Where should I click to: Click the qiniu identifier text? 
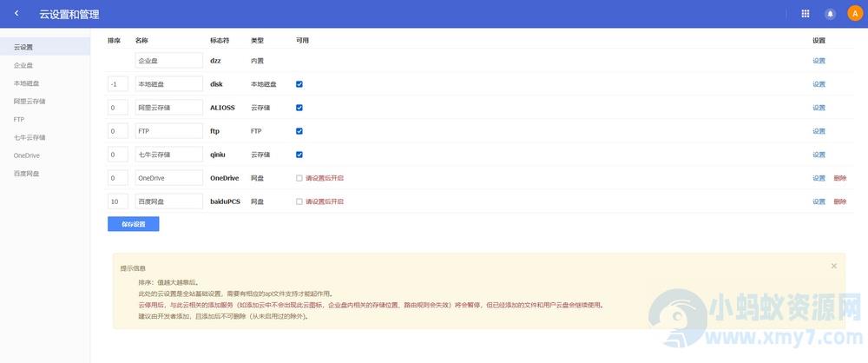tap(218, 155)
